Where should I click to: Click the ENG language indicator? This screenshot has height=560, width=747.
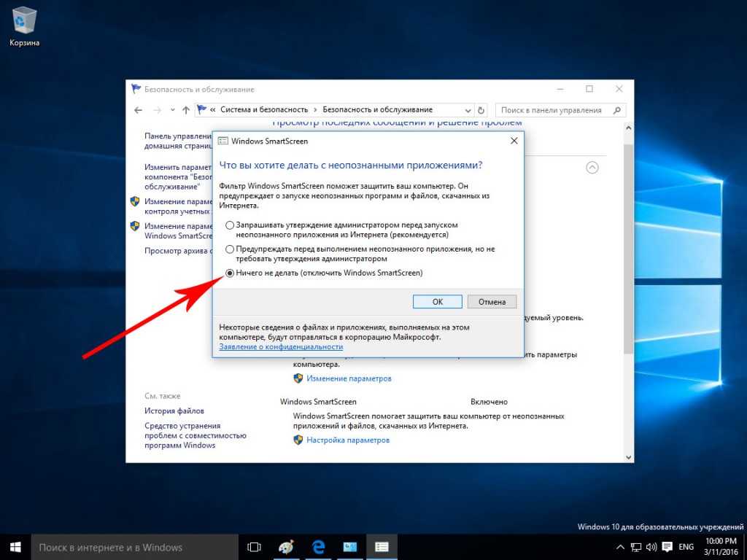click(686, 547)
